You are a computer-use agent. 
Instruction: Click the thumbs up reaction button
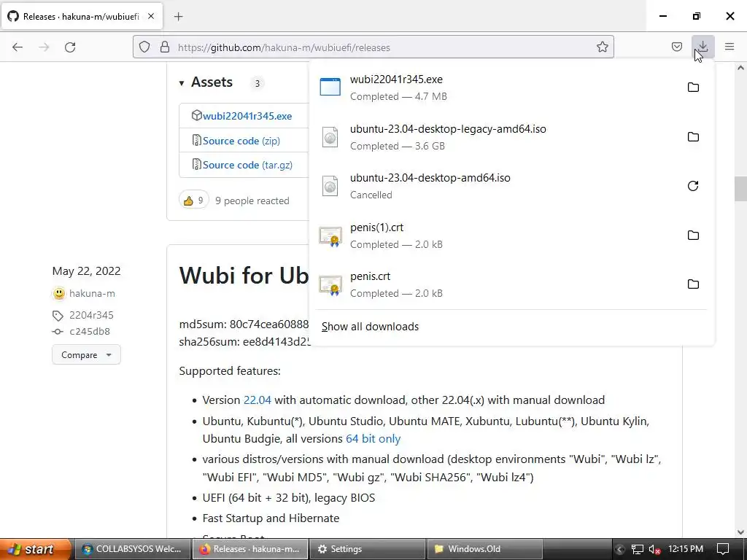click(x=194, y=201)
